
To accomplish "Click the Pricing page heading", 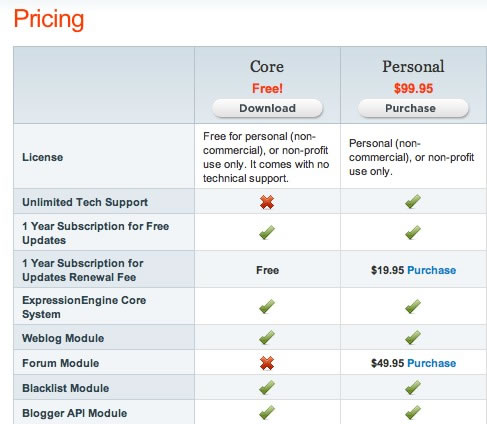I will click(49, 19).
